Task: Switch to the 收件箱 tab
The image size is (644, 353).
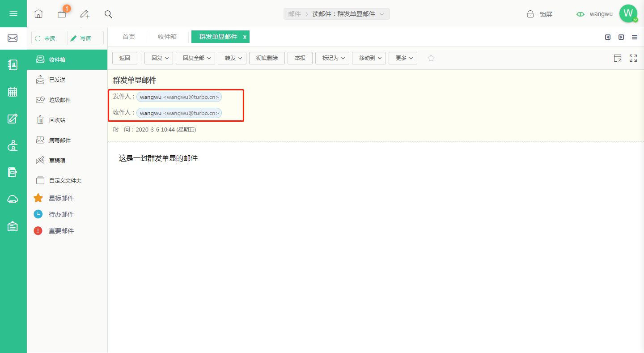Action: tap(167, 37)
